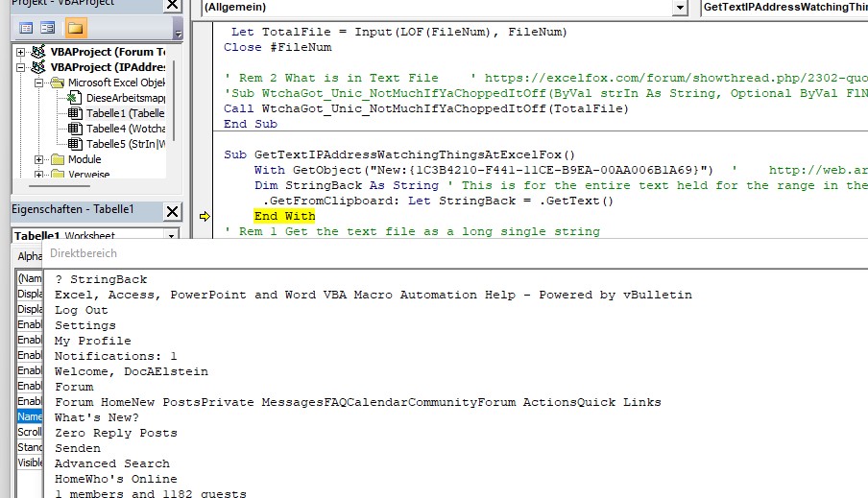The height and width of the screenshot is (498, 868).
Task: Select the (Name) property row
Action: 30,278
